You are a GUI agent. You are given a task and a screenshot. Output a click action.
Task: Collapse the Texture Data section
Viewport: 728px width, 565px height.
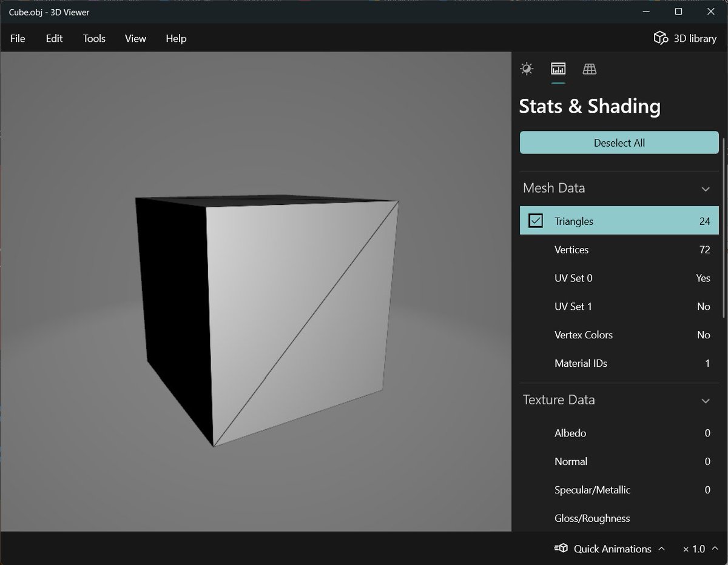coord(706,401)
